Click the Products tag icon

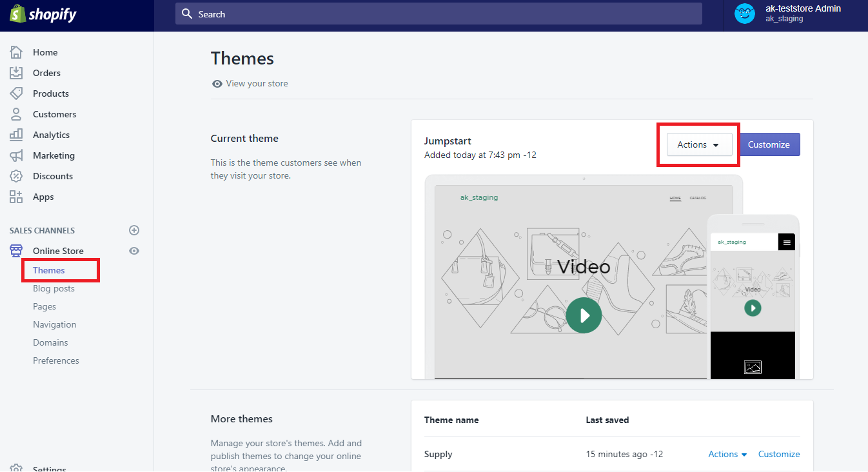tap(16, 93)
